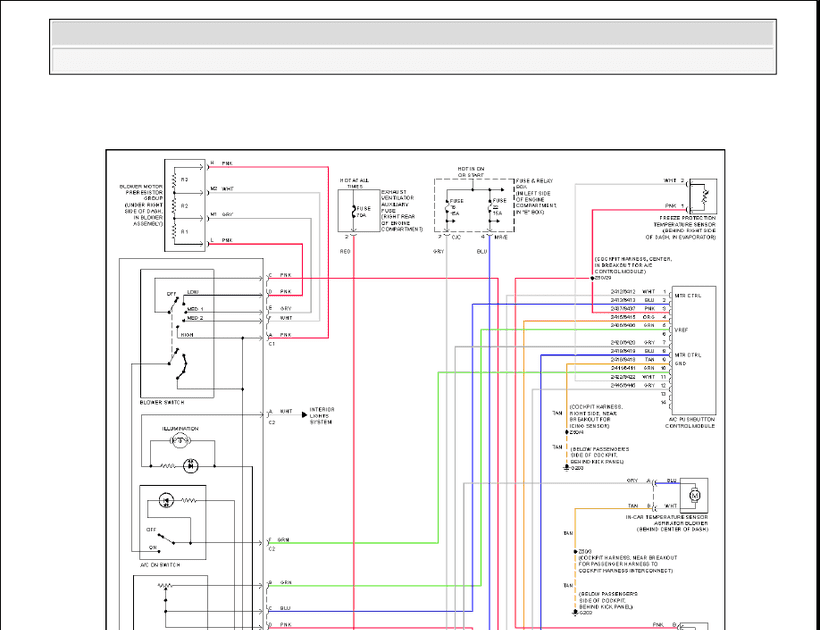The height and width of the screenshot is (630, 820).
Task: Click 'HOT AT ALL TIMES' label
Action: [x=355, y=183]
